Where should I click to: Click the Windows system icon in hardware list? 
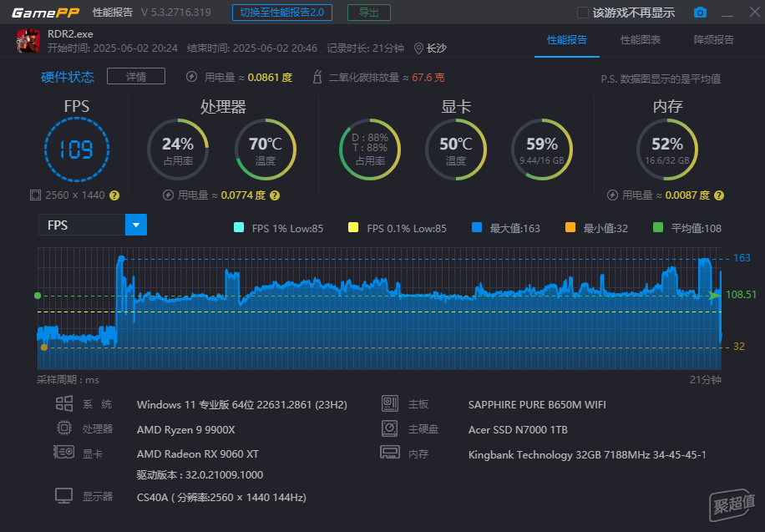pyautogui.click(x=64, y=403)
